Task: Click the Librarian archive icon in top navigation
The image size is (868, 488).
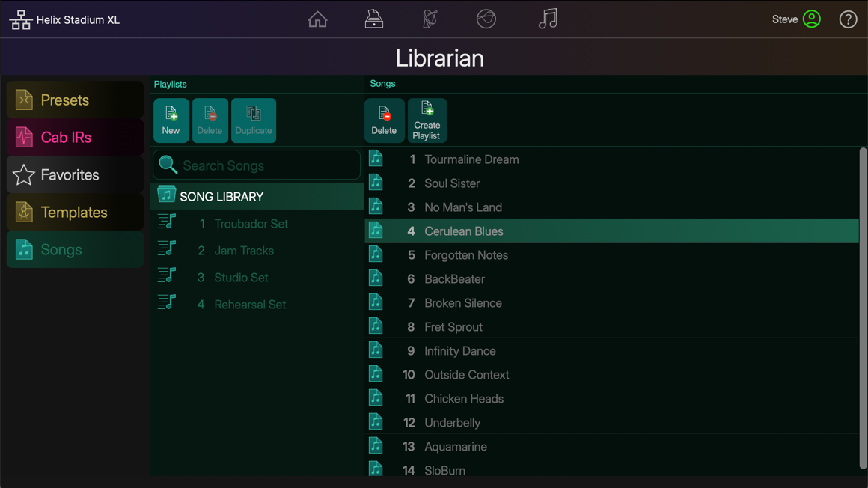Action: (373, 19)
